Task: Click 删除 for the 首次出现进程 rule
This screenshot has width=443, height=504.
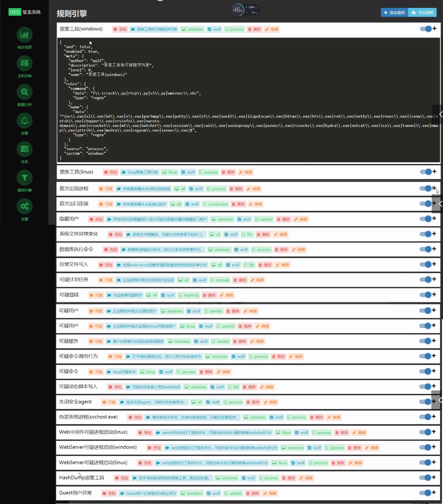Action: click(x=236, y=189)
